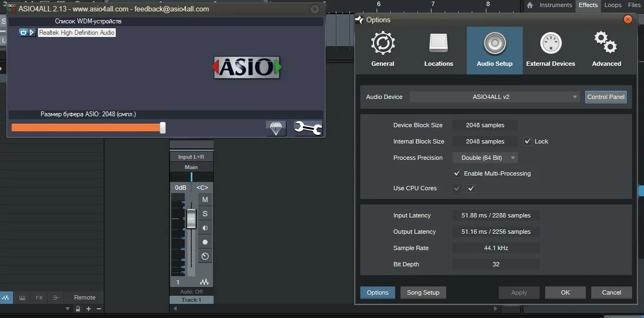This screenshot has height=318, width=644.
Task: Toggle the Lock checkbox
Action: click(528, 141)
